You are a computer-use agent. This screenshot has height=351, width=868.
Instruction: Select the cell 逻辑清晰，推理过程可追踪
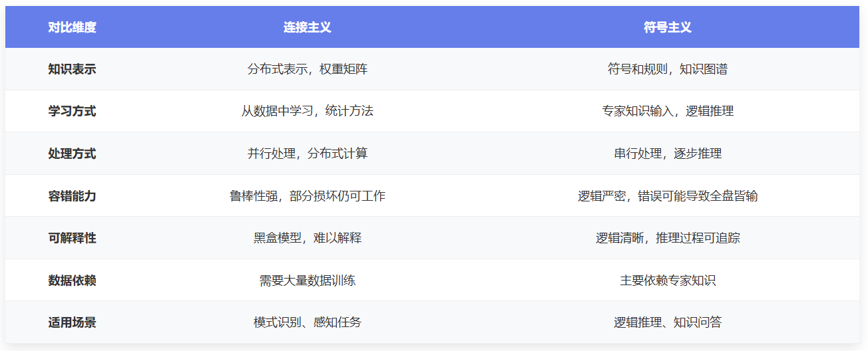[668, 238]
